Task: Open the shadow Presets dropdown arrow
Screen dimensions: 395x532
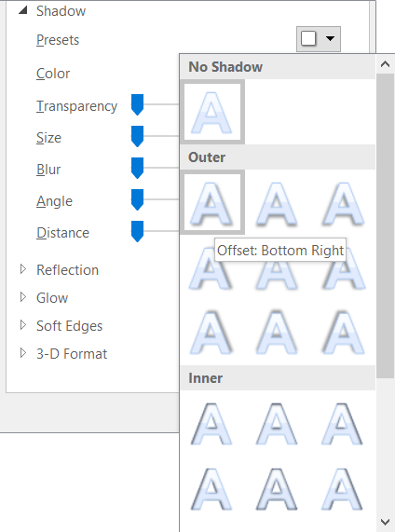Action: pyautogui.click(x=330, y=39)
